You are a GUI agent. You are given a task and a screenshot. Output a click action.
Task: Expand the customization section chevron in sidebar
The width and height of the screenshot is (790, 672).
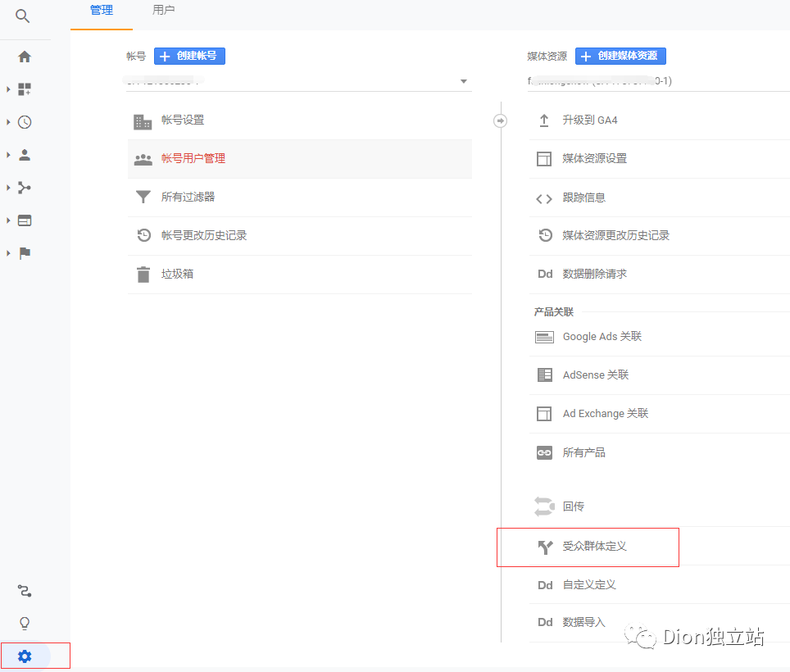(7, 89)
